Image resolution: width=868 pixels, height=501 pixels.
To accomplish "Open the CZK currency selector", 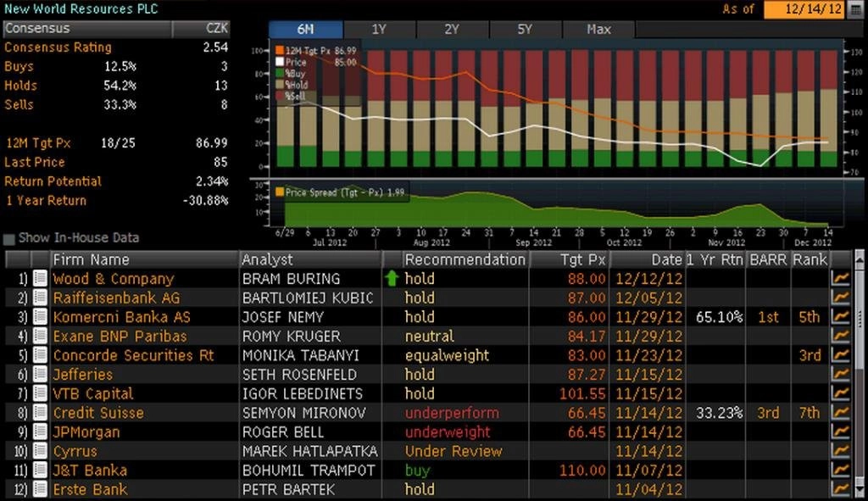I will point(201,28).
